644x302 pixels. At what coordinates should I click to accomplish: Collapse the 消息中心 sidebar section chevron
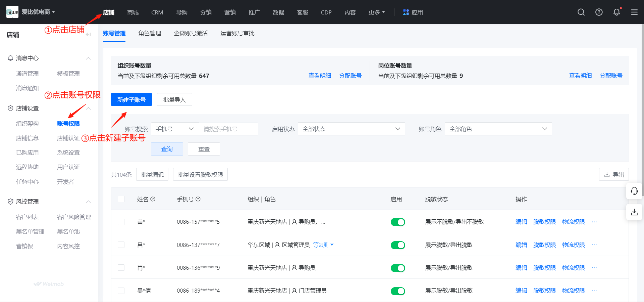[x=89, y=58]
